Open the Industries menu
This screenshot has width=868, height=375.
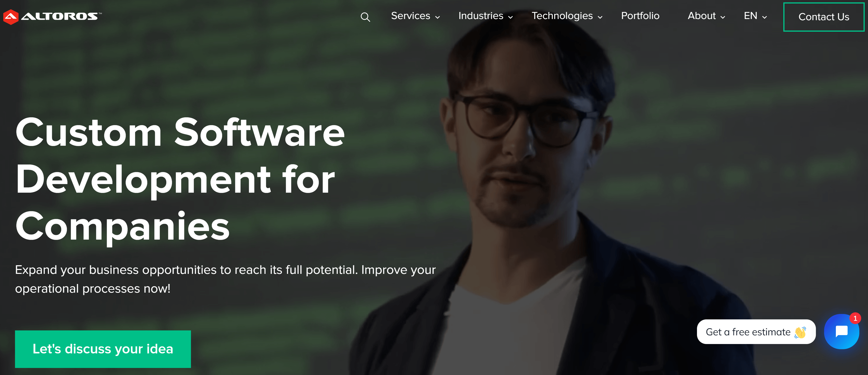click(x=481, y=16)
